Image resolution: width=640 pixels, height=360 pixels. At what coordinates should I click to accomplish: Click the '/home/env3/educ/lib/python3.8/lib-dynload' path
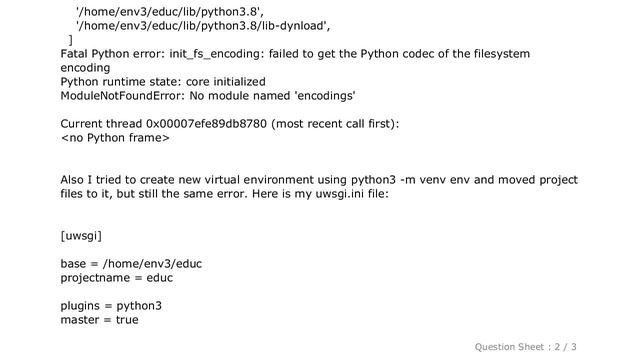203,26
